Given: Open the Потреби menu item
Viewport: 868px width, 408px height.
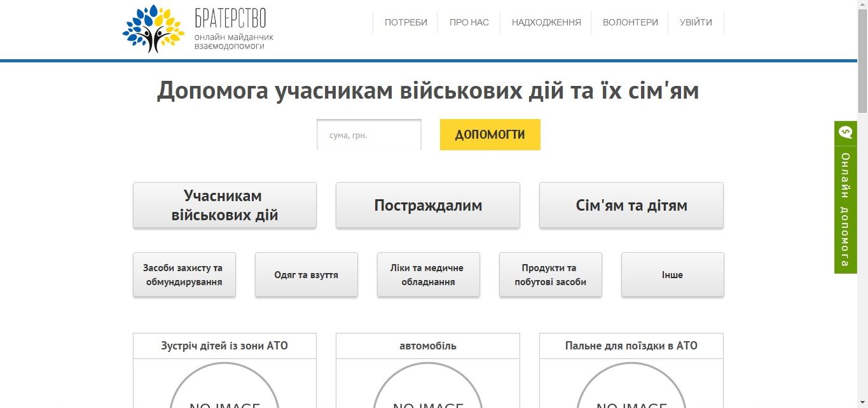Looking at the screenshot, I should tap(406, 22).
